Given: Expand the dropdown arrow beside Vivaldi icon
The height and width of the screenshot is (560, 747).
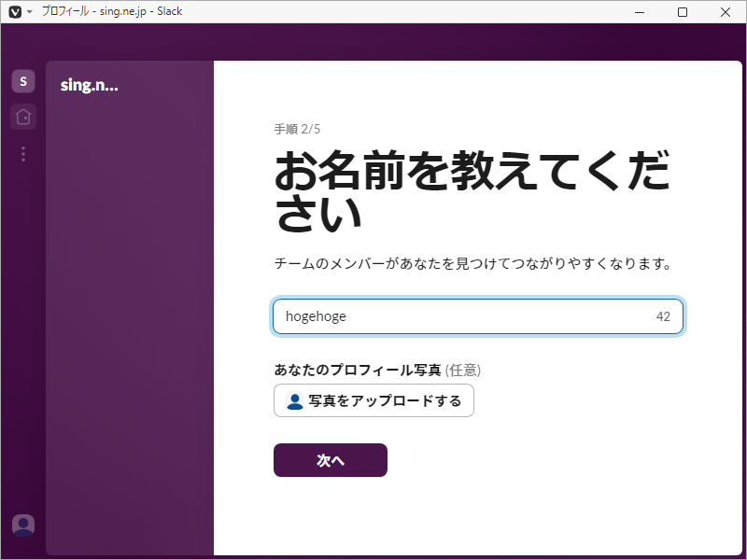Looking at the screenshot, I should pos(30,12).
